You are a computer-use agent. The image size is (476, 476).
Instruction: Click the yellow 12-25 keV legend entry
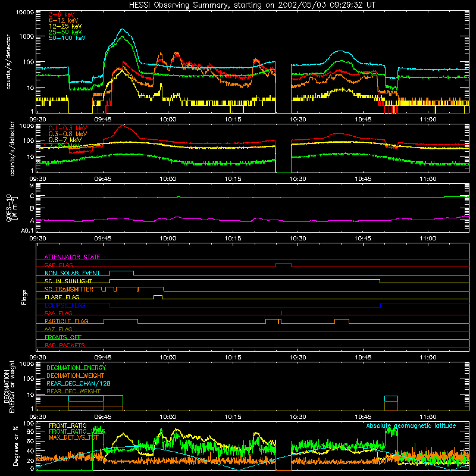[65, 26]
